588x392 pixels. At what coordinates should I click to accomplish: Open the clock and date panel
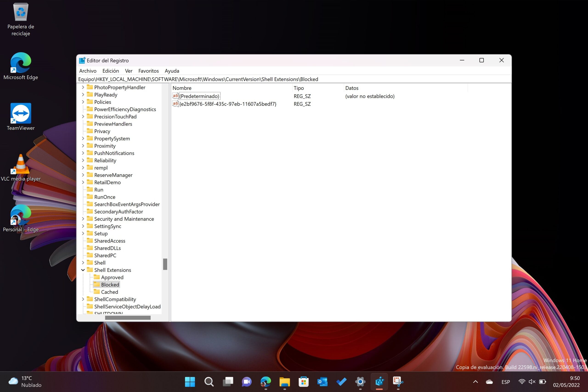(x=566, y=382)
